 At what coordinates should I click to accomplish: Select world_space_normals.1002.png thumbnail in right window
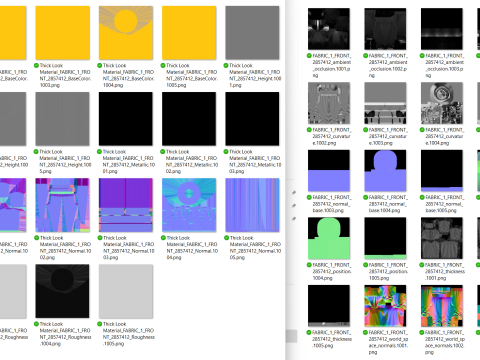(x=442, y=306)
